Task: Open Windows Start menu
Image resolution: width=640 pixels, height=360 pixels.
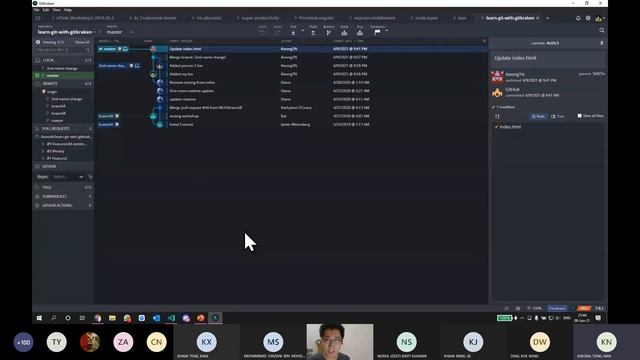Action: (x=39, y=318)
